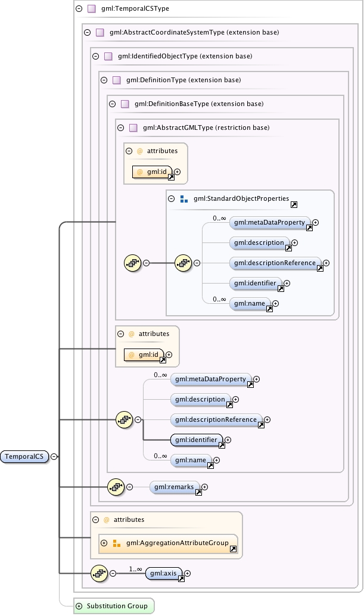Viewport: 364px width, 616px height.
Task: Collapse gml:DefinitionBaseType extension base
Action: click(x=113, y=104)
